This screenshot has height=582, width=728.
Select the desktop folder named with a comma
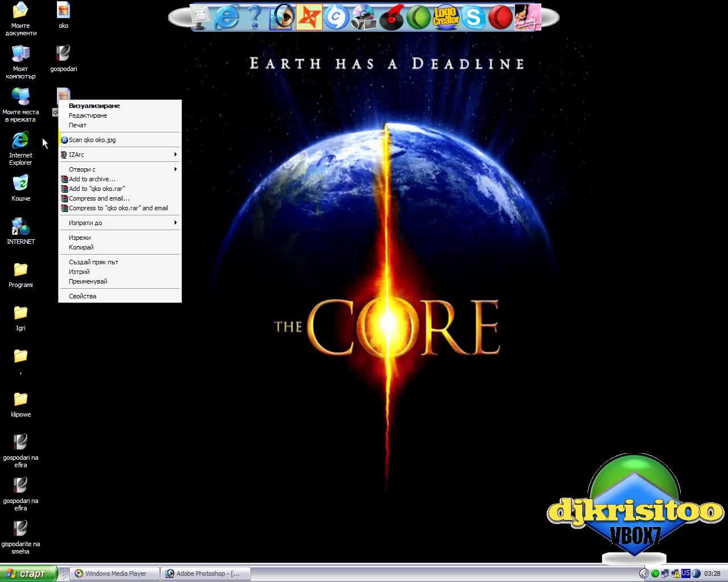(x=20, y=361)
